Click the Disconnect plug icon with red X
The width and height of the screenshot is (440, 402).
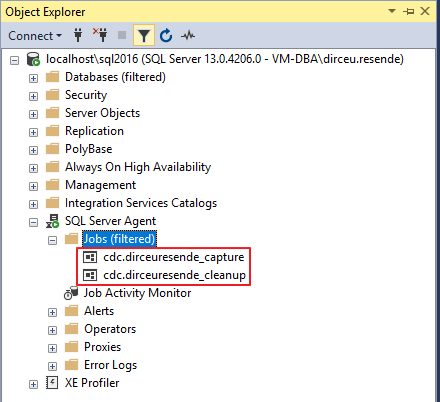click(100, 35)
